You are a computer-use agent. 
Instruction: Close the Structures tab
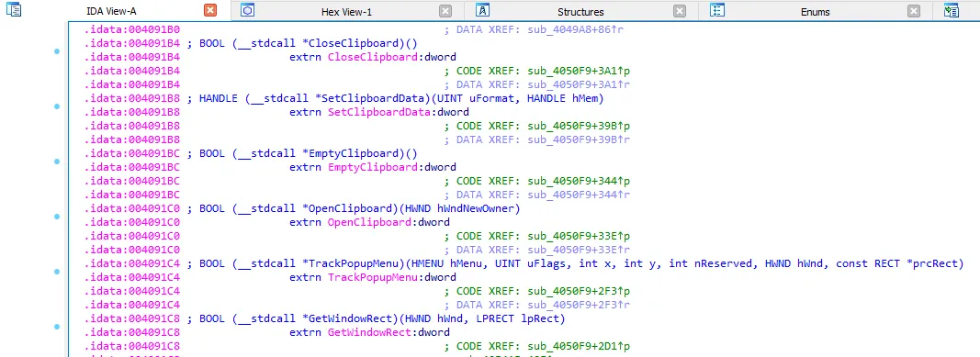tap(680, 11)
